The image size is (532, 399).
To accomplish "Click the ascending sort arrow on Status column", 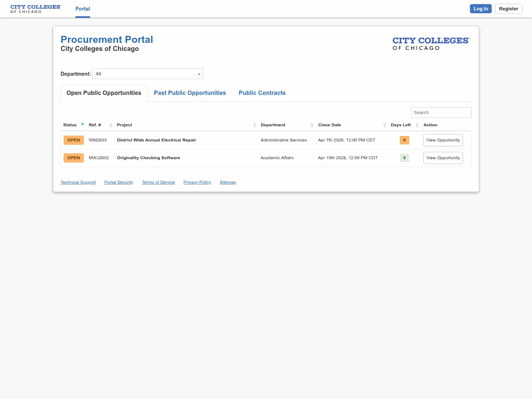I will pos(82,123).
